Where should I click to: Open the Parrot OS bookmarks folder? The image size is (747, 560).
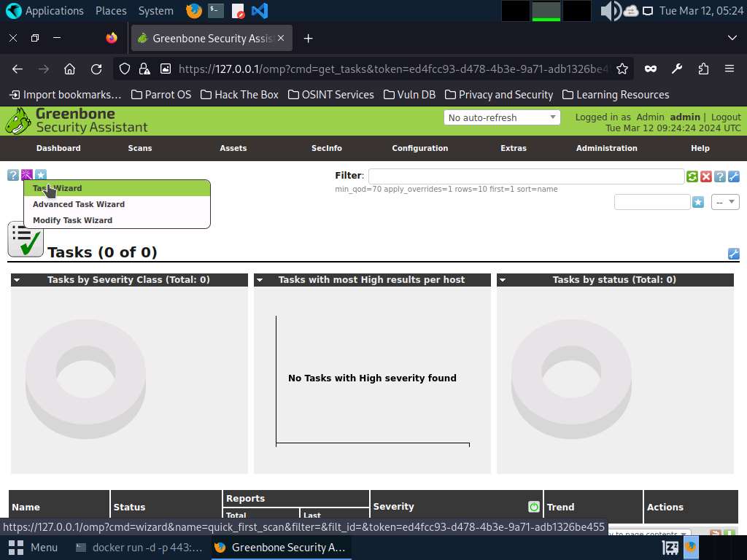point(160,95)
